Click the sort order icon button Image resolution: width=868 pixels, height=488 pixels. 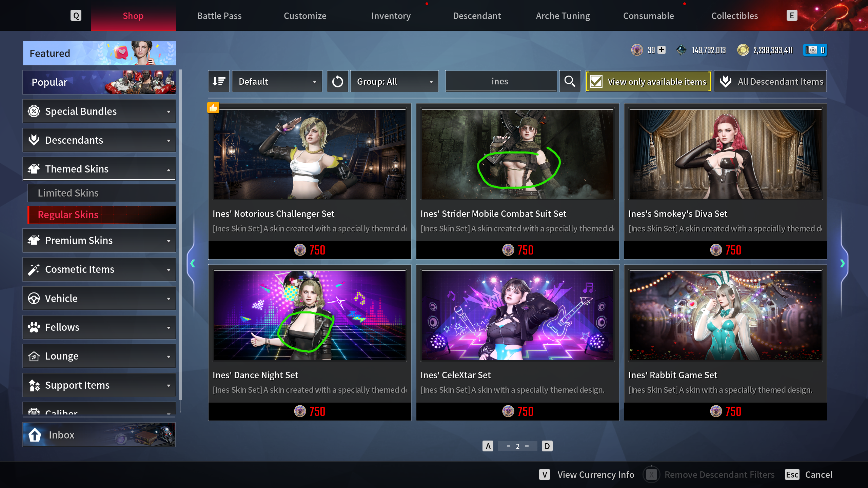(219, 81)
